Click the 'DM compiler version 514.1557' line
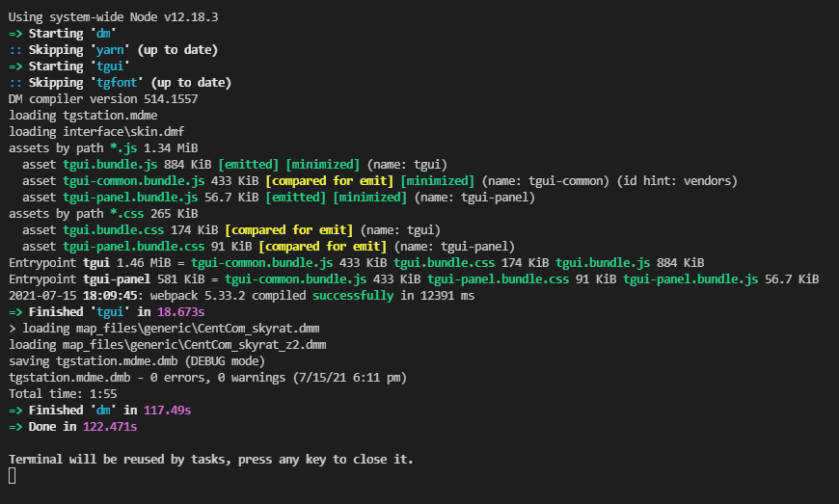 (x=103, y=99)
